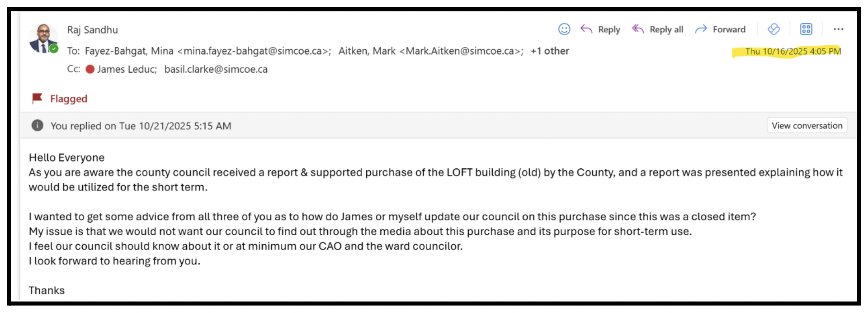This screenshot has width=868, height=313.
Task: Open the More actions ellipsis menu
Action: (839, 29)
